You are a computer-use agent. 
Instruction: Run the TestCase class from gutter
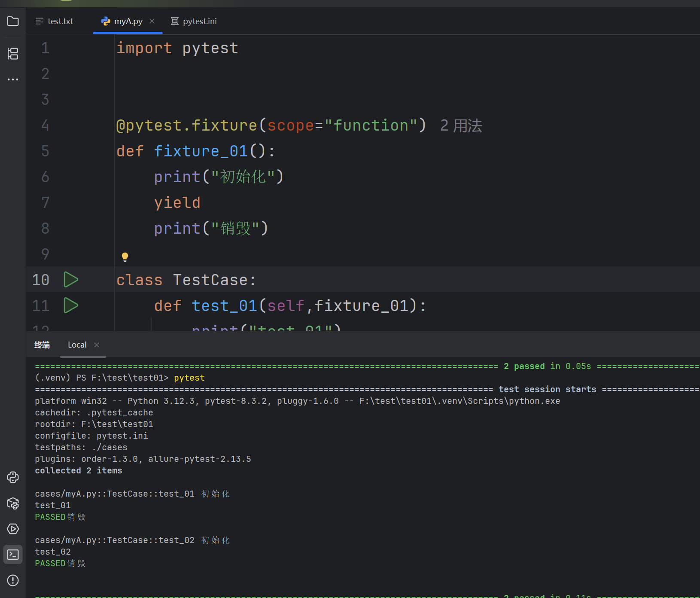click(71, 280)
